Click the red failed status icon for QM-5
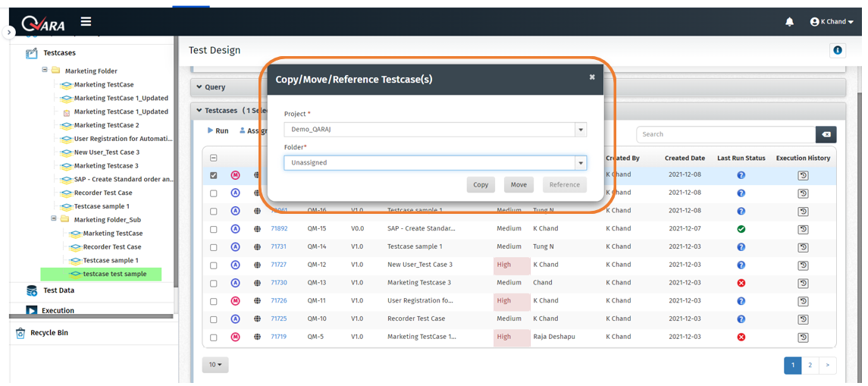This screenshot has height=386, width=868. pos(741,337)
